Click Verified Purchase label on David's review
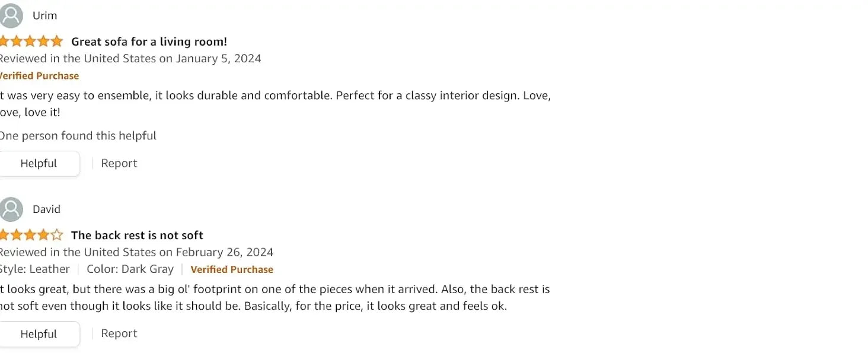The width and height of the screenshot is (868, 356). tap(232, 269)
